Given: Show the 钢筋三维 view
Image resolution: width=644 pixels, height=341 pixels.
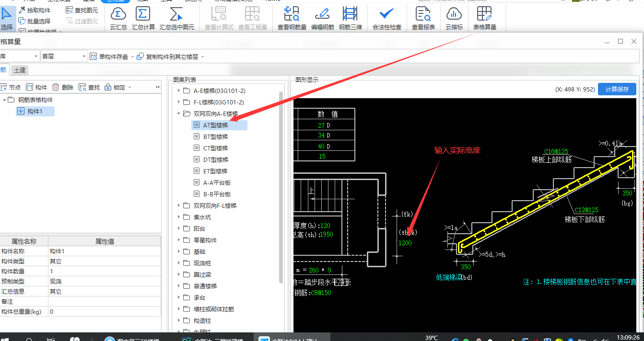Looking at the screenshot, I should click(x=351, y=19).
